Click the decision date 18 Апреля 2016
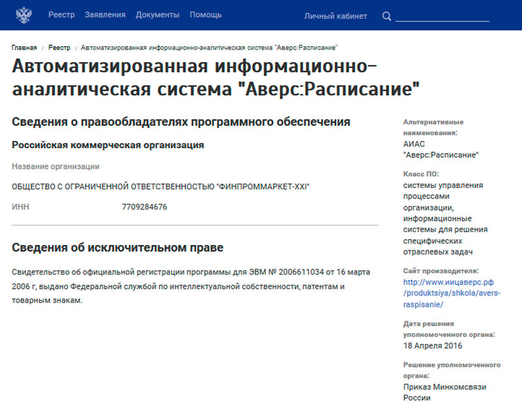522x420 pixels. coord(433,346)
